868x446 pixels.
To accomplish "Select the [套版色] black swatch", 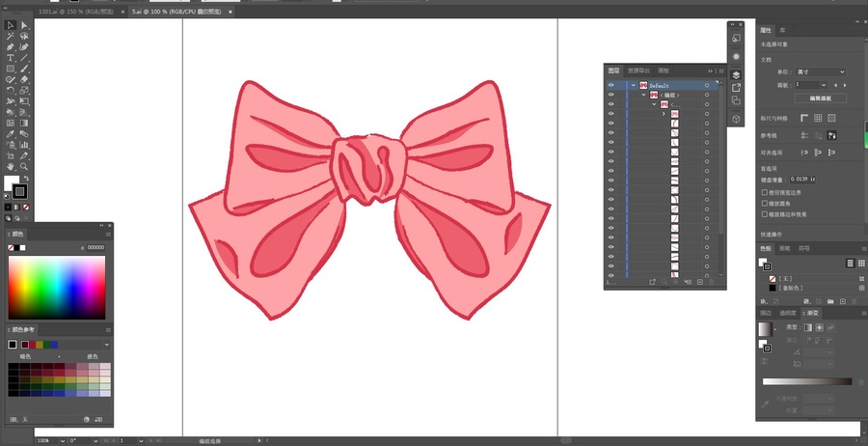I will pyautogui.click(x=773, y=288).
